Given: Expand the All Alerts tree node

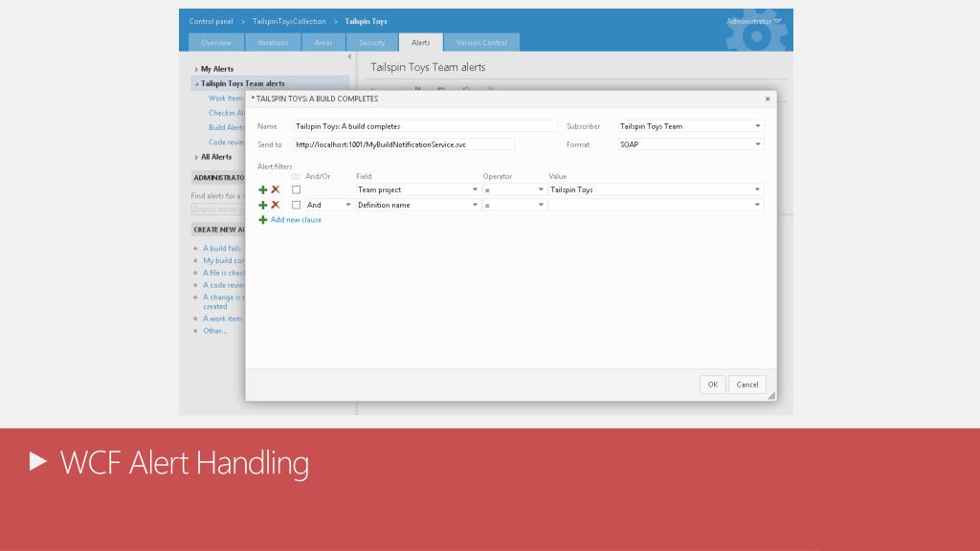Looking at the screenshot, I should pos(196,158).
